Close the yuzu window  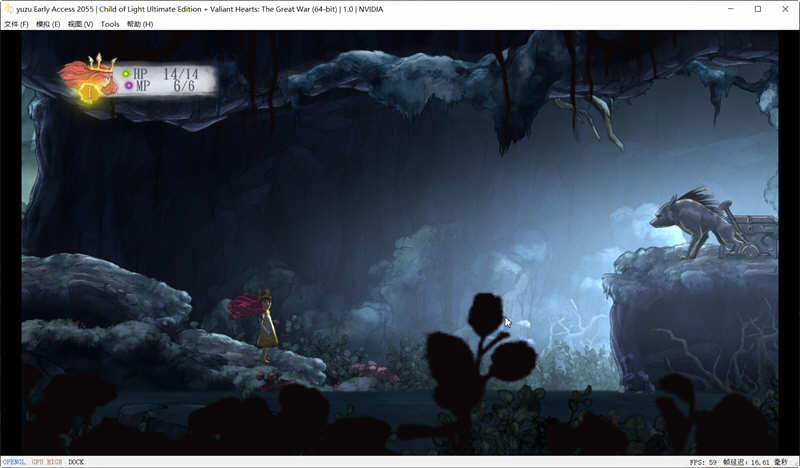(x=785, y=9)
